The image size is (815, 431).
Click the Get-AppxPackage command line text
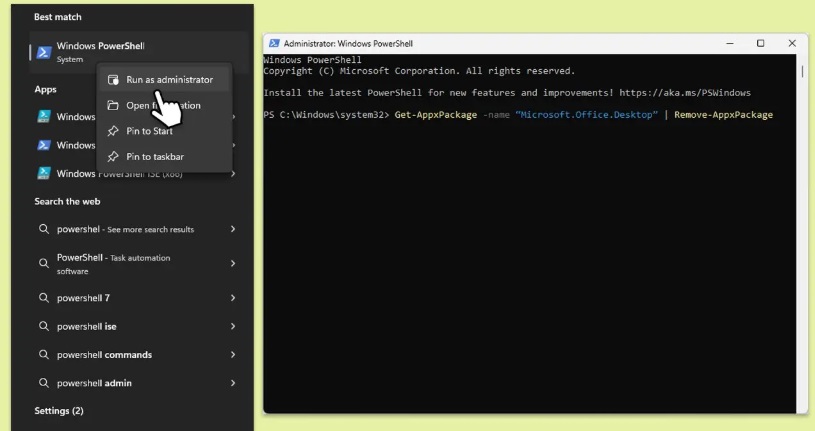[x=518, y=115]
